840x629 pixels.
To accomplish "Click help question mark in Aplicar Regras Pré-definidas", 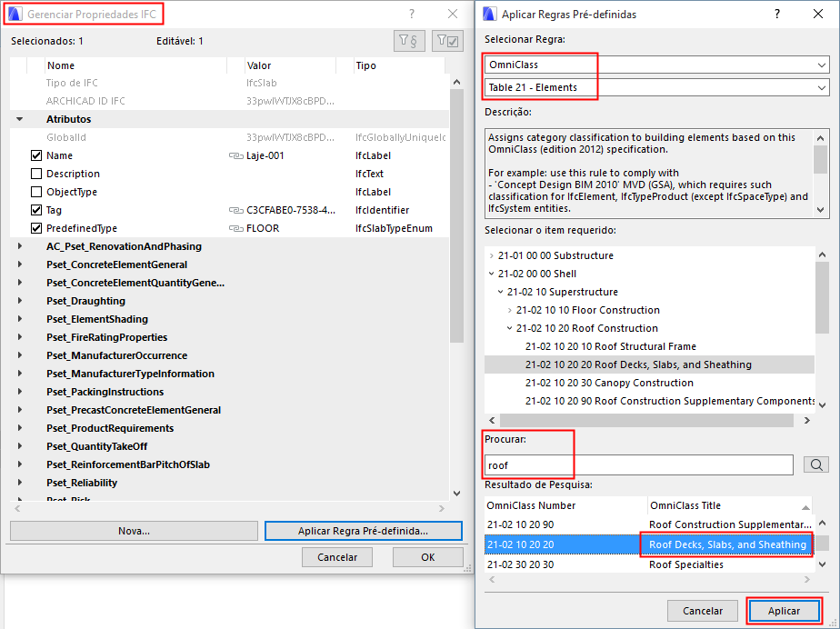I will click(x=776, y=14).
